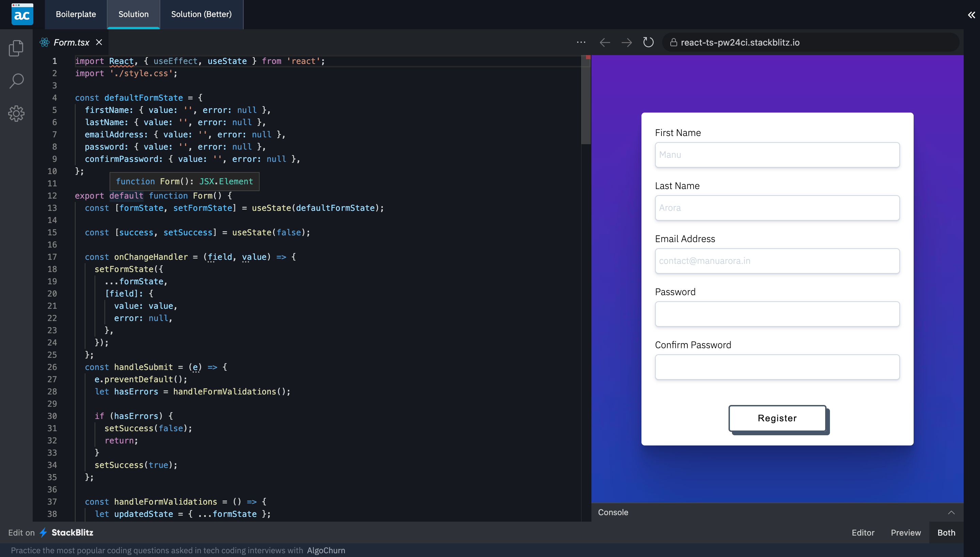Switch to Editor view only
The image size is (980, 557).
point(863,533)
